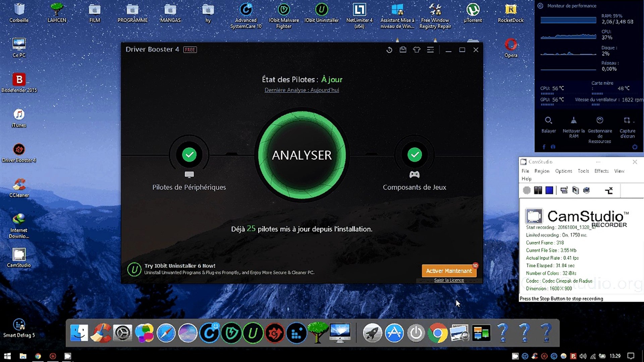Click the Dernière Analyse : Aujourd'hui link
This screenshot has width=644, height=362.
coord(302,90)
